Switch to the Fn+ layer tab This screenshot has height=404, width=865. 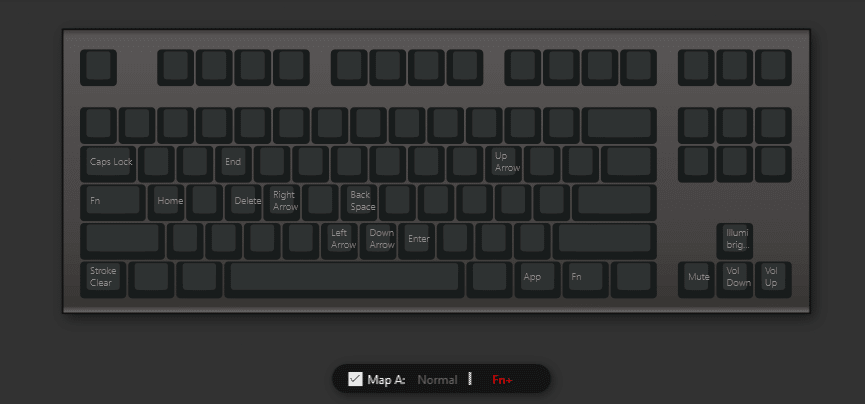pos(502,380)
